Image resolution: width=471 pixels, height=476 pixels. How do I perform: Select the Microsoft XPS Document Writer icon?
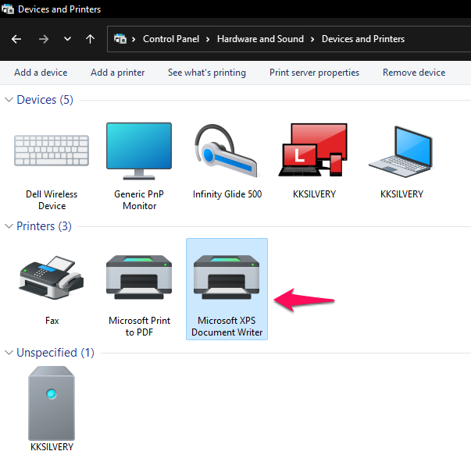(227, 277)
